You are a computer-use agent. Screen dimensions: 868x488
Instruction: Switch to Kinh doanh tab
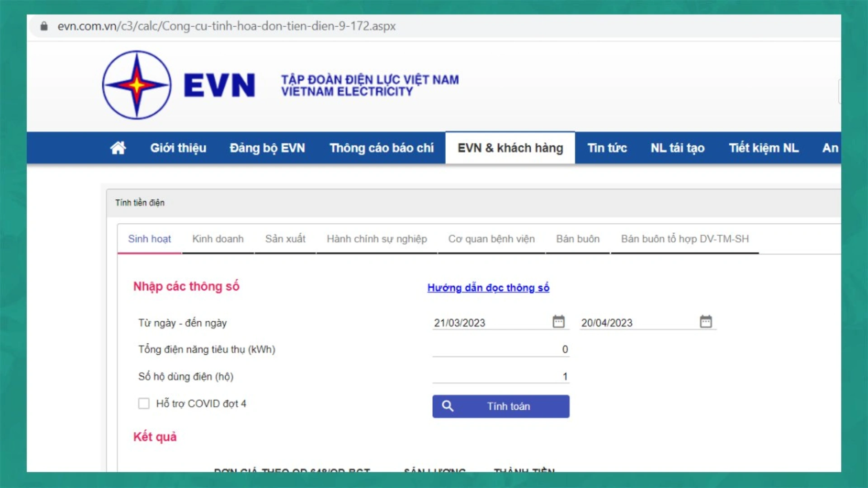pyautogui.click(x=218, y=239)
